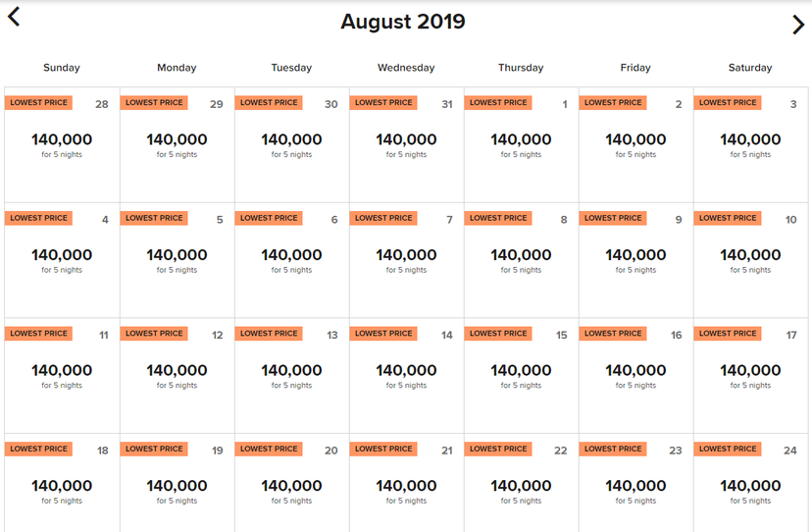The image size is (812, 532).
Task: Select Sunday August 18
Action: coord(62,488)
